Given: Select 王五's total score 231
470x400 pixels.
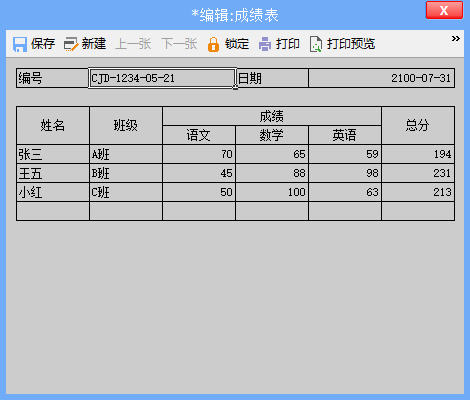Looking at the screenshot, I should [418, 173].
